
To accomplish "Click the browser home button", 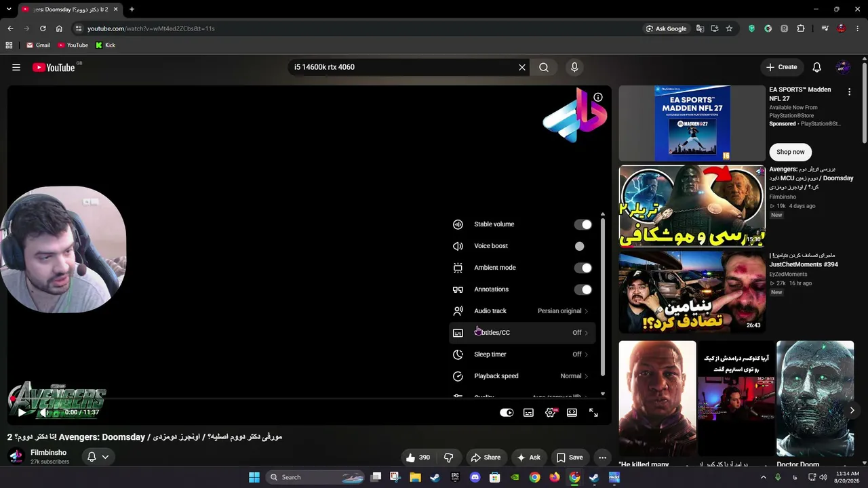I will coord(59,28).
